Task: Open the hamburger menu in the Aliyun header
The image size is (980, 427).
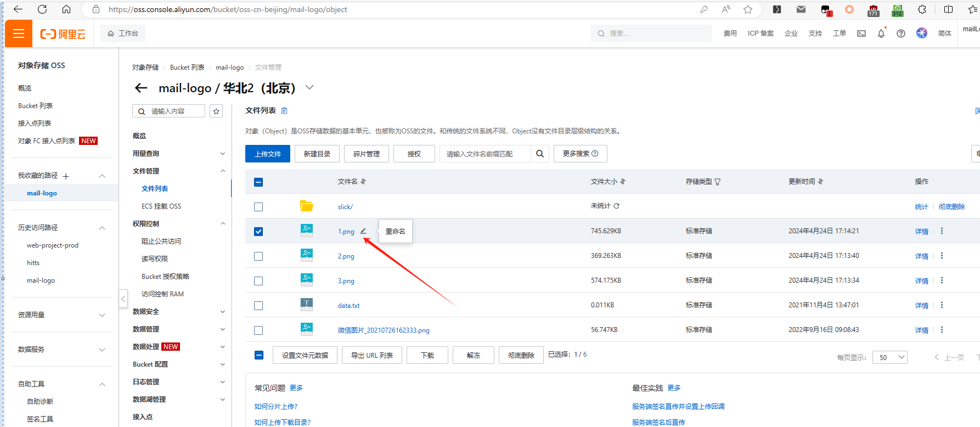Action: tap(19, 33)
